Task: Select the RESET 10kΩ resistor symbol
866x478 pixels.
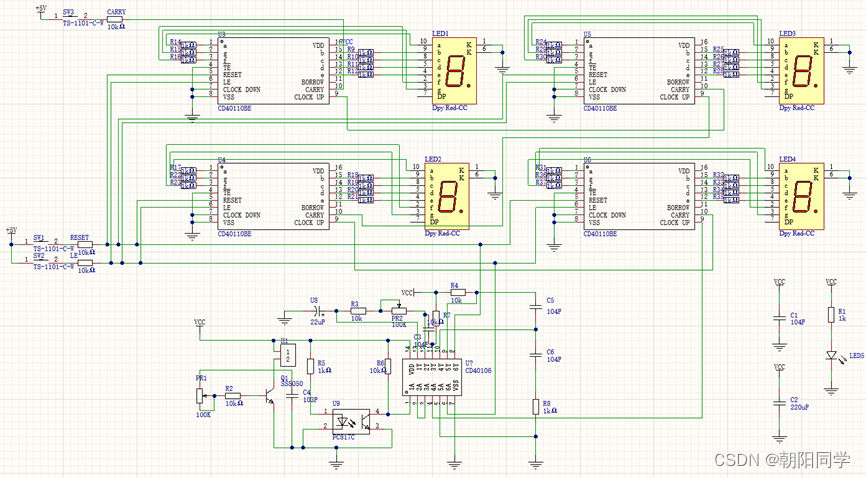Action: pos(85,244)
